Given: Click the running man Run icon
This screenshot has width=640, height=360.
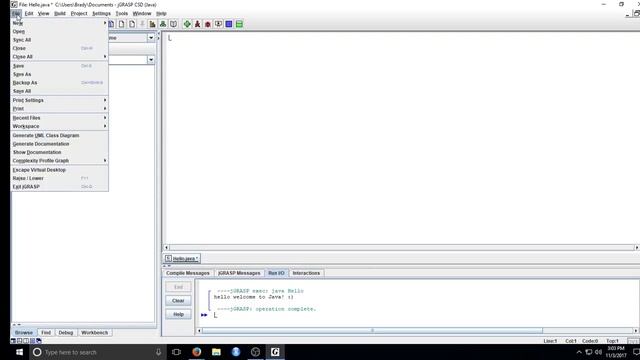Looking at the screenshot, I should tap(198, 24).
